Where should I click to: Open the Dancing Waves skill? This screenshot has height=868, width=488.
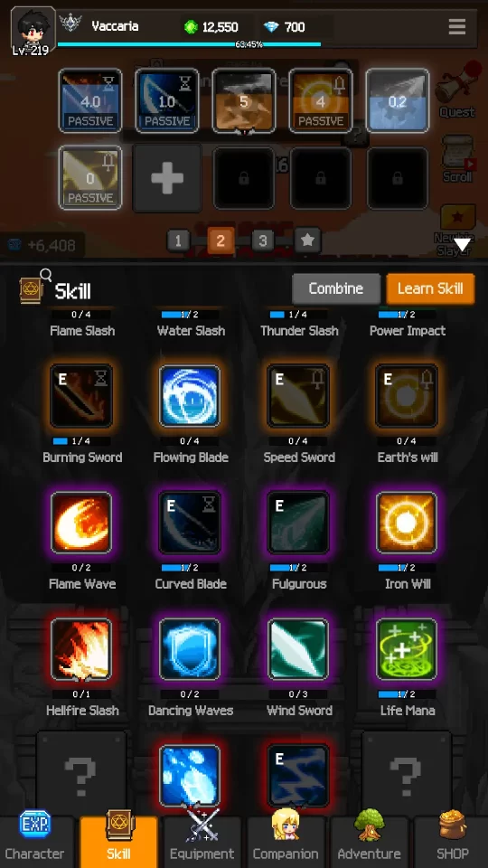coord(190,649)
